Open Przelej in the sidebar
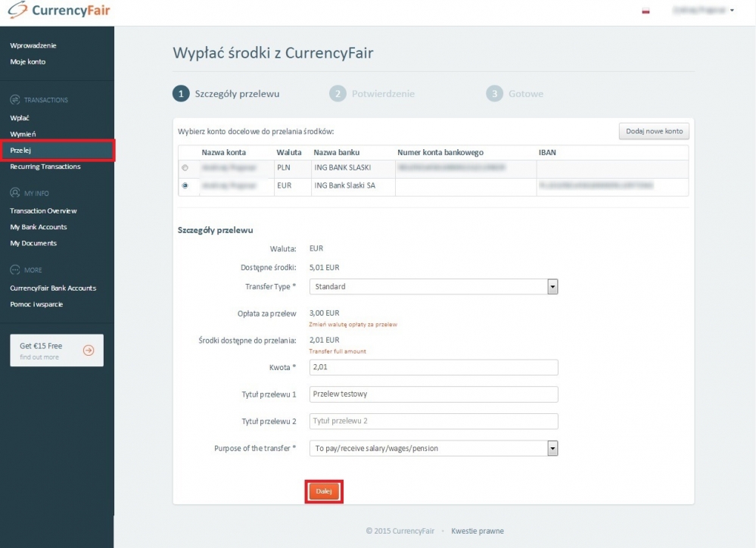Image resolution: width=756 pixels, height=548 pixels. (21, 150)
